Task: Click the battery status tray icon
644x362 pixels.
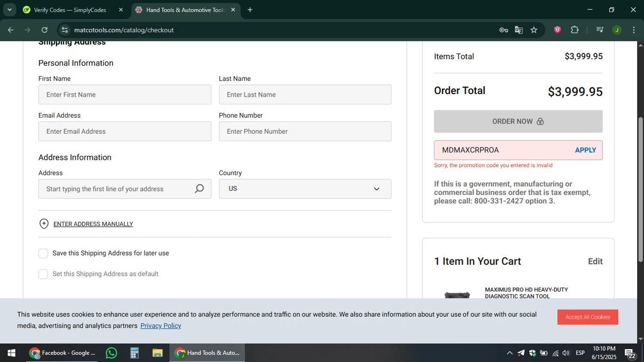Action: point(544,353)
